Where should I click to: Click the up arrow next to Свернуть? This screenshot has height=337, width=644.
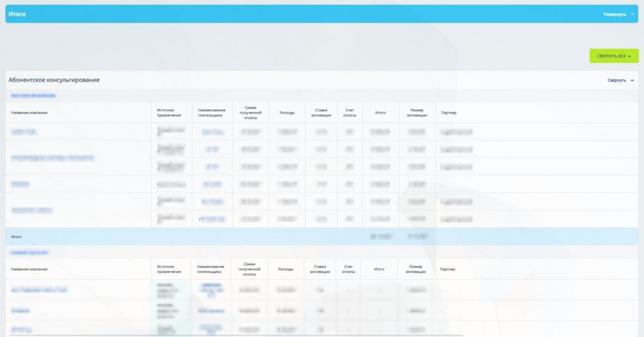(x=632, y=80)
